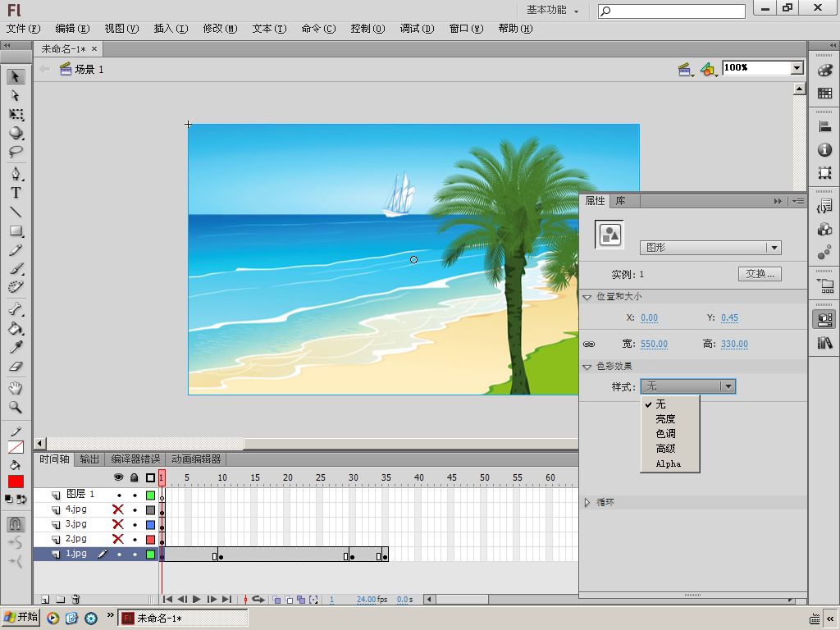840x630 pixels.
Task: Open the 修改 menu
Action: pos(219,29)
